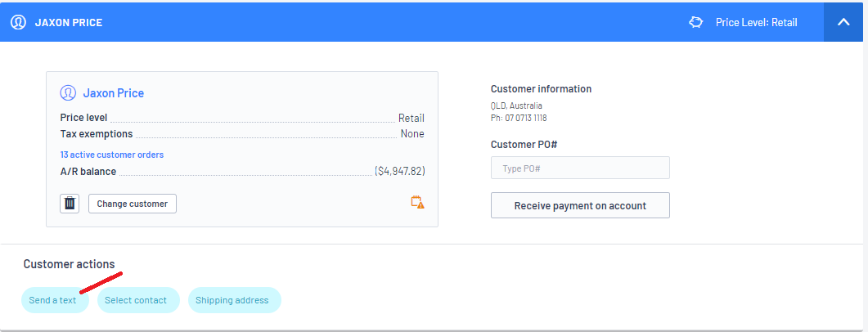Open the Jaxon Price customer name link
868x332 pixels.
coord(113,93)
